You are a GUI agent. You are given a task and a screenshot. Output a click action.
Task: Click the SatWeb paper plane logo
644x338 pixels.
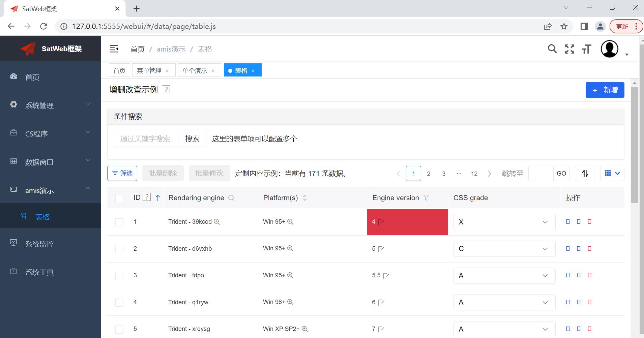click(x=28, y=49)
